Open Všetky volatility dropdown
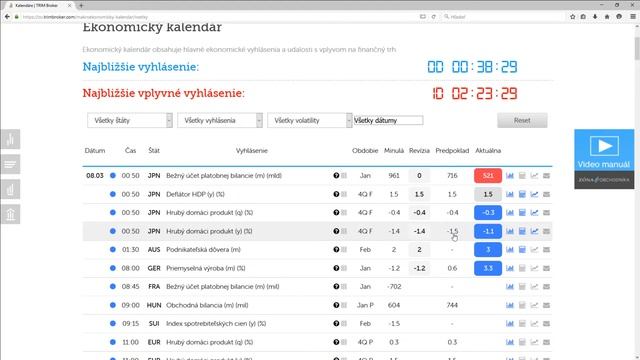The width and height of the screenshot is (640, 360). [x=309, y=120]
